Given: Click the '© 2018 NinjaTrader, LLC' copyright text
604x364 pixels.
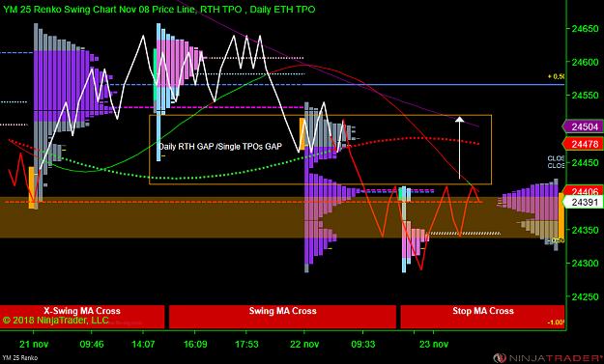Looking at the screenshot, I should pos(55,321).
